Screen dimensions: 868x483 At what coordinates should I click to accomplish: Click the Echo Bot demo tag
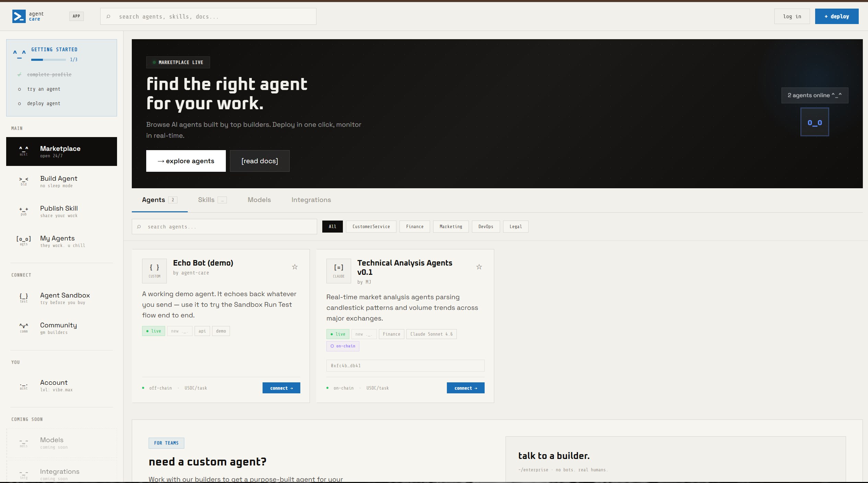221,331
